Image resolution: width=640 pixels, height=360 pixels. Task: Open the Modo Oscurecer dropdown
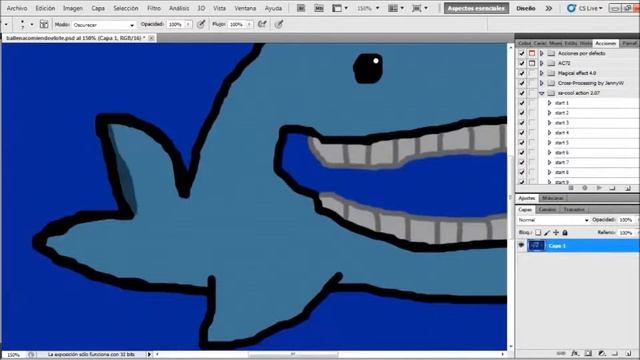[x=104, y=25]
